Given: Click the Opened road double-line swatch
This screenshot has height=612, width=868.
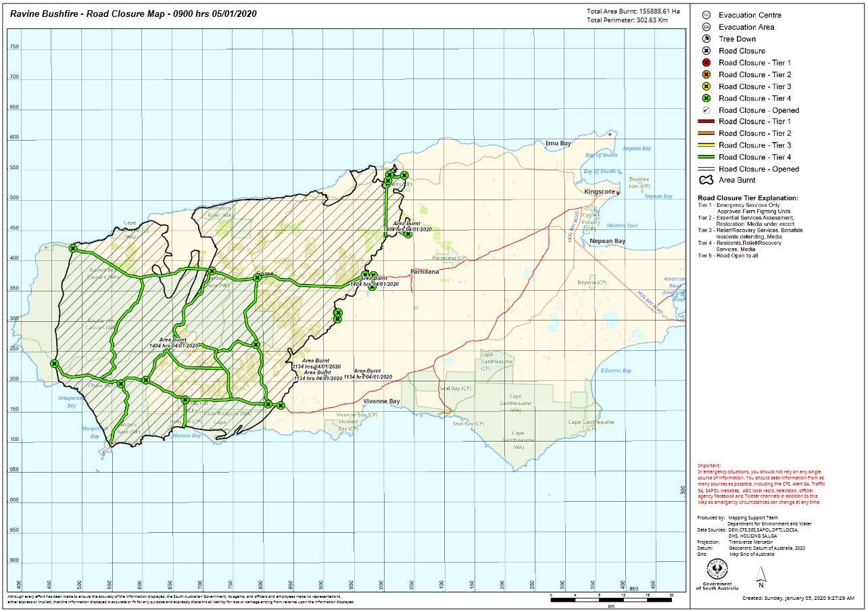Looking at the screenshot, I should coord(706,169).
